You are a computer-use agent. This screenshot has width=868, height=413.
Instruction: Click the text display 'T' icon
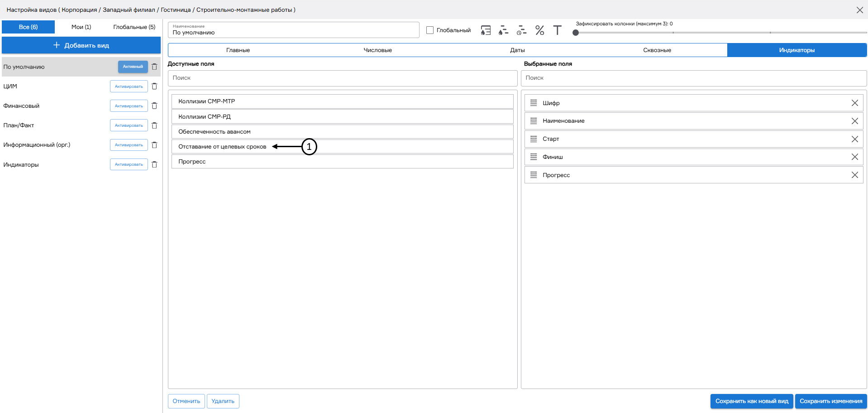coord(557,30)
